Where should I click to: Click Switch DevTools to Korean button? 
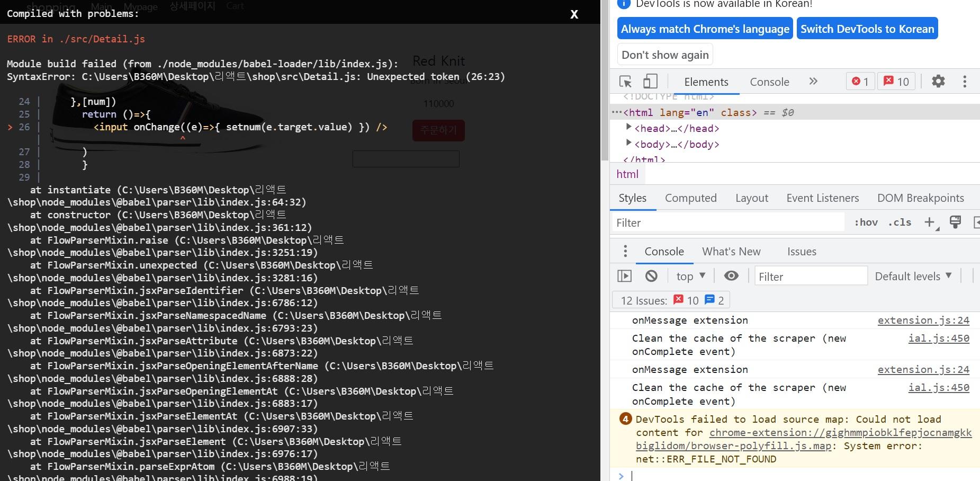pyautogui.click(x=867, y=29)
